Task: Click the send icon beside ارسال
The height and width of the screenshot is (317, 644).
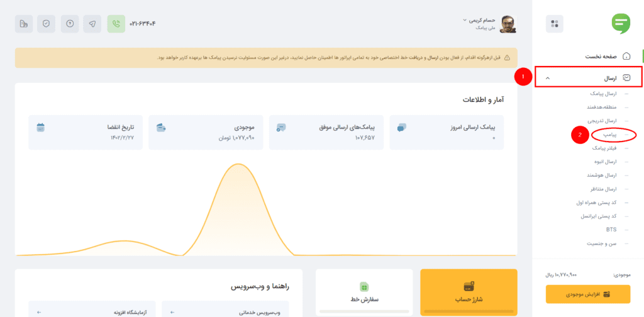Action: tap(627, 77)
